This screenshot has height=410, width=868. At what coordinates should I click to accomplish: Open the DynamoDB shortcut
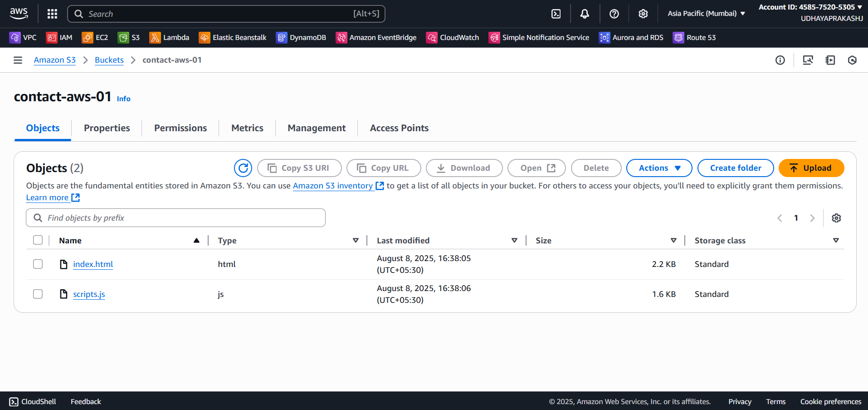pyautogui.click(x=301, y=38)
